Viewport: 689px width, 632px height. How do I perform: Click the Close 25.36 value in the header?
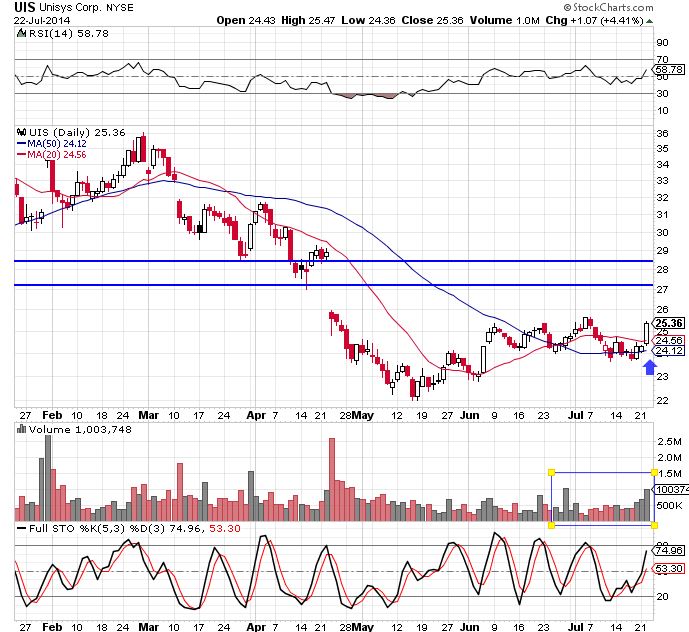(x=432, y=20)
